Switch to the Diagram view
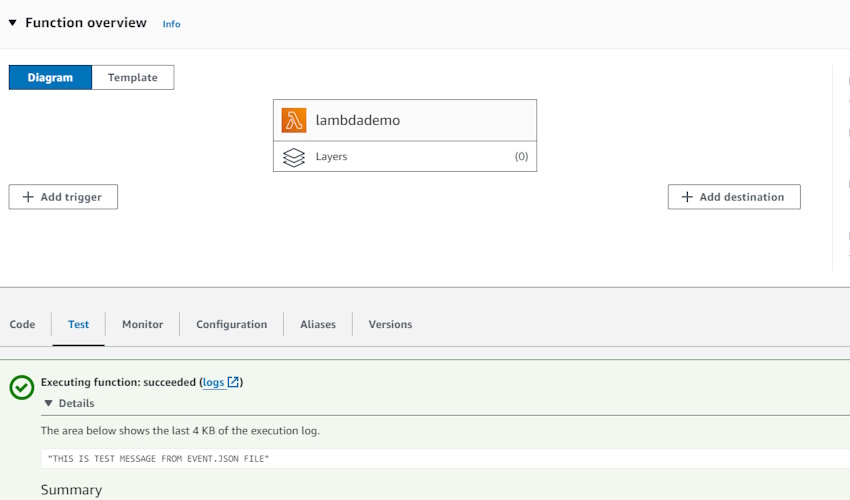 [x=50, y=78]
